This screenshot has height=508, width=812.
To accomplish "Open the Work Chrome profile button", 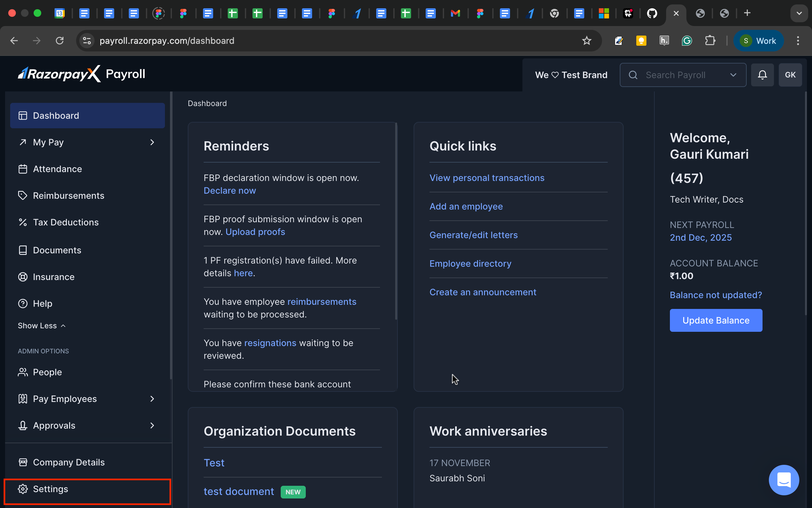I will point(758,41).
